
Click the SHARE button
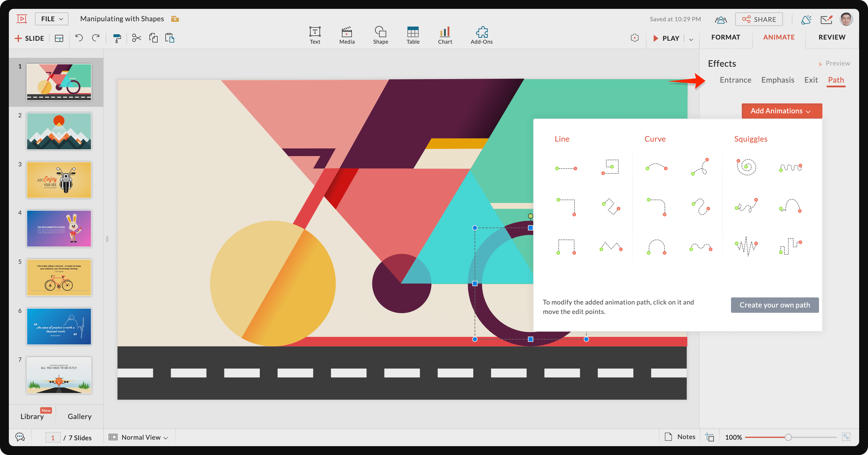tap(759, 19)
